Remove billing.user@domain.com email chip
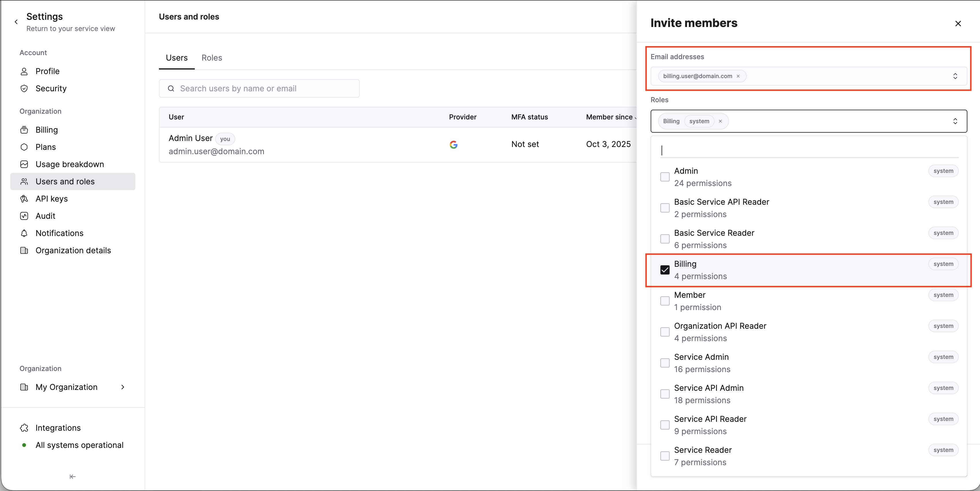 point(738,76)
